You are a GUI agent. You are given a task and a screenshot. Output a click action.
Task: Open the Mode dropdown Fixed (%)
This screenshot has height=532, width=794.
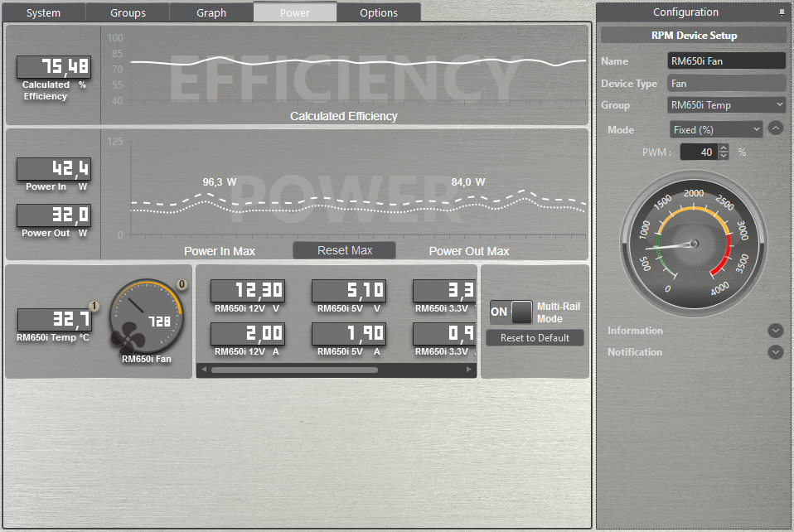coord(716,129)
